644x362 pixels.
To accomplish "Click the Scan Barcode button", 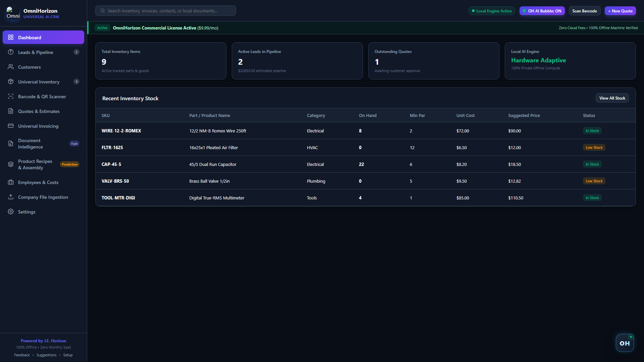I will (584, 11).
